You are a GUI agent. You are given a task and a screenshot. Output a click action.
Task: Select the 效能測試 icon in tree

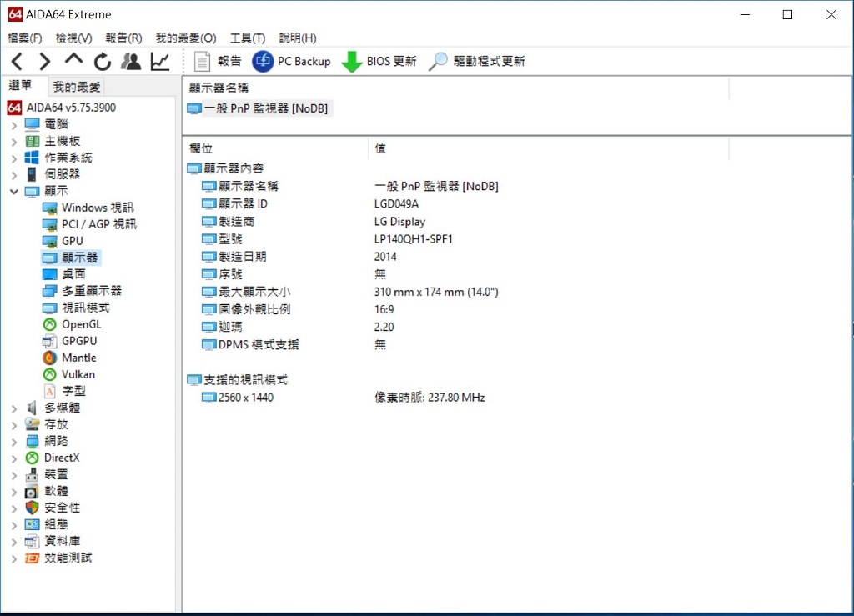33,558
